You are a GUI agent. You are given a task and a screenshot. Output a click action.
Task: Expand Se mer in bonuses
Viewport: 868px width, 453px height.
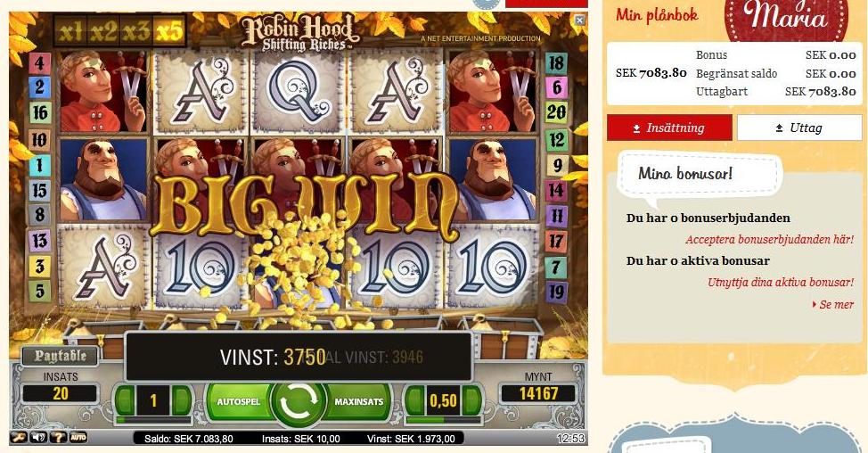(x=833, y=305)
